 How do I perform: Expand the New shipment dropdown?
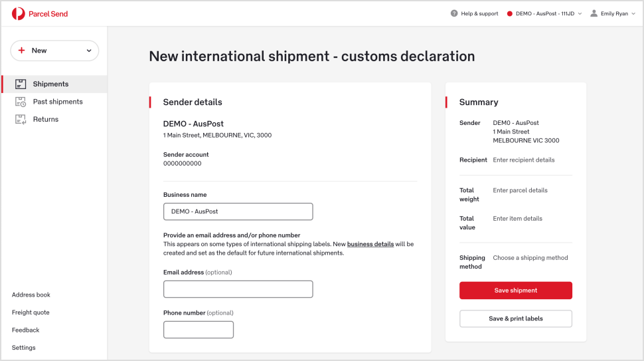(x=89, y=51)
